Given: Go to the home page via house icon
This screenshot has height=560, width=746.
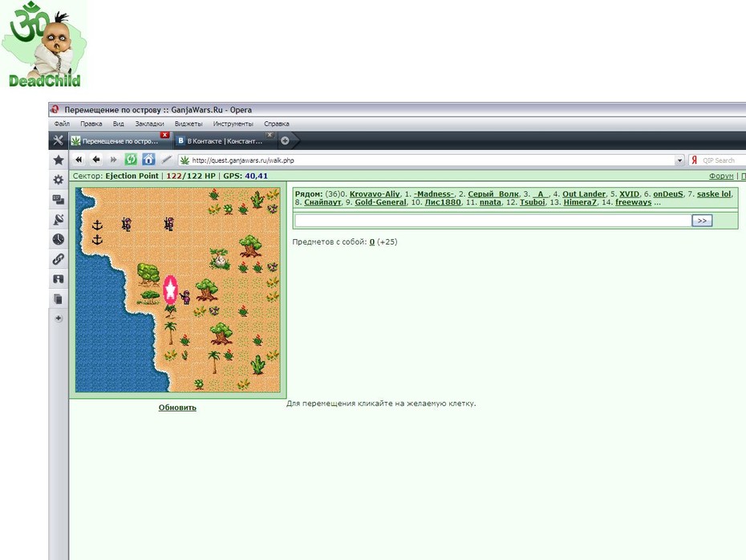Looking at the screenshot, I should coord(148,160).
